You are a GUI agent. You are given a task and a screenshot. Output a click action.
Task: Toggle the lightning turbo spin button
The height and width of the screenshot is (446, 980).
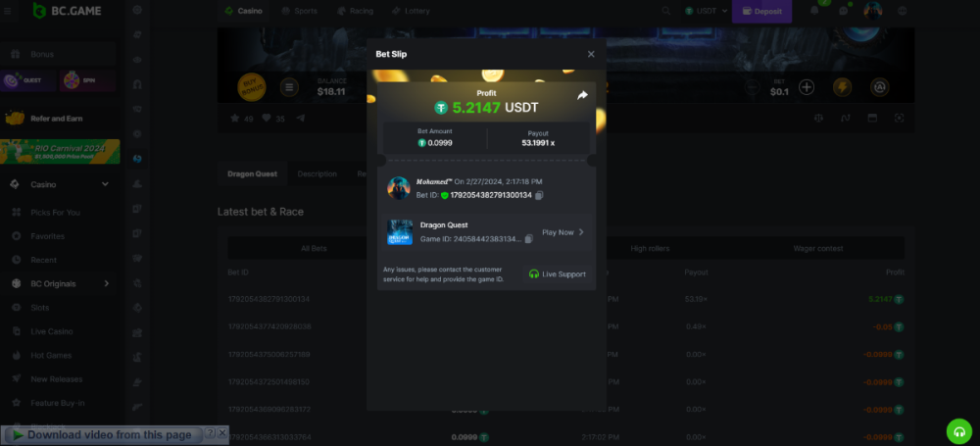point(842,87)
